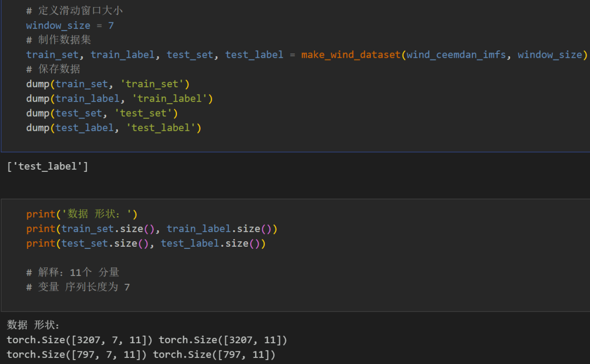590x364 pixels.
Task: Click the '# 定义滑动窗口大小' comment
Action: pos(74,11)
